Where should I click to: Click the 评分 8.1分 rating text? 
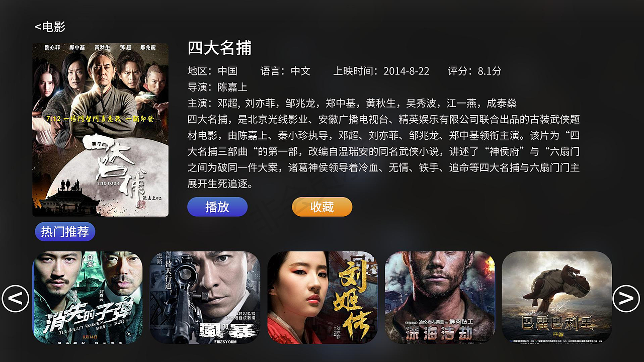click(474, 71)
